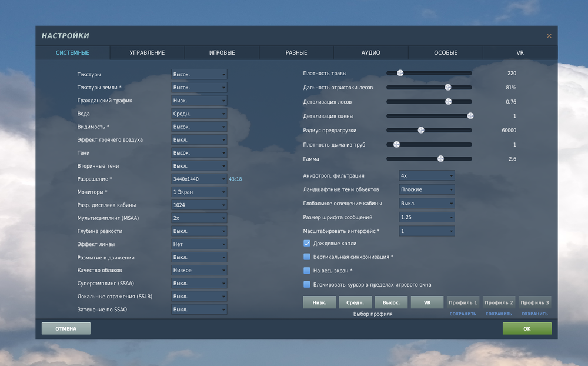Click the Плотность травы slider handle
588x366 pixels.
click(400, 73)
